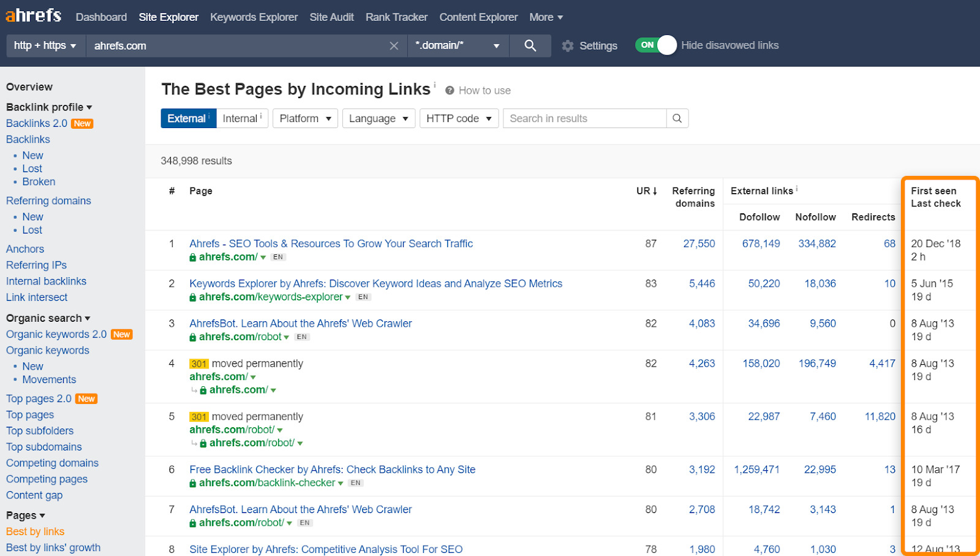This screenshot has width=980, height=556.
Task: Navigate to Keywords Explorer
Action: [x=254, y=17]
